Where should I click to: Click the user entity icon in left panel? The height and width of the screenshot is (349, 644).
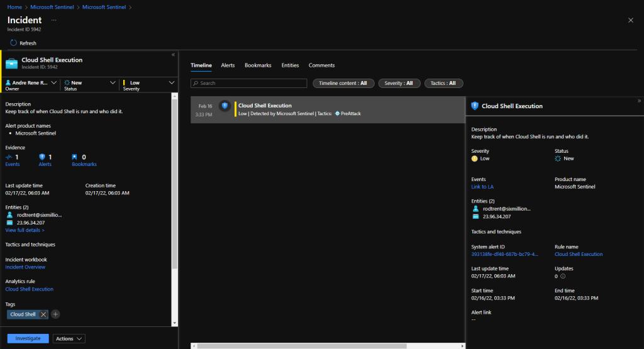[x=10, y=214]
